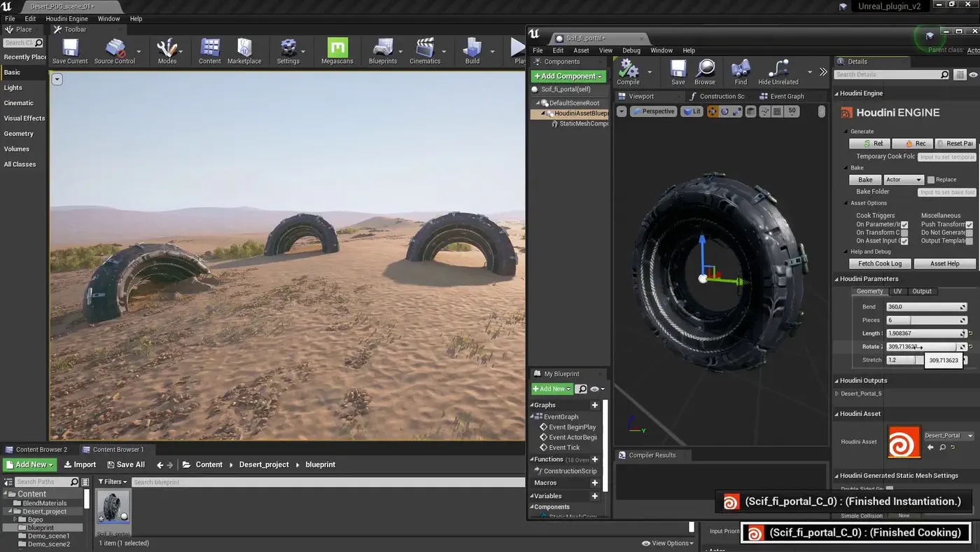
Task: Toggle On Transform Change checkbox
Action: click(904, 233)
